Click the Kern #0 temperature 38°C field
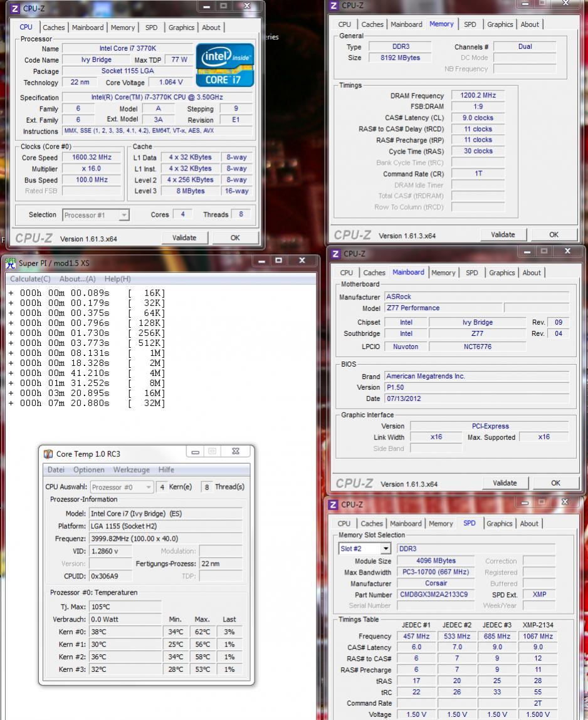 click(125, 632)
